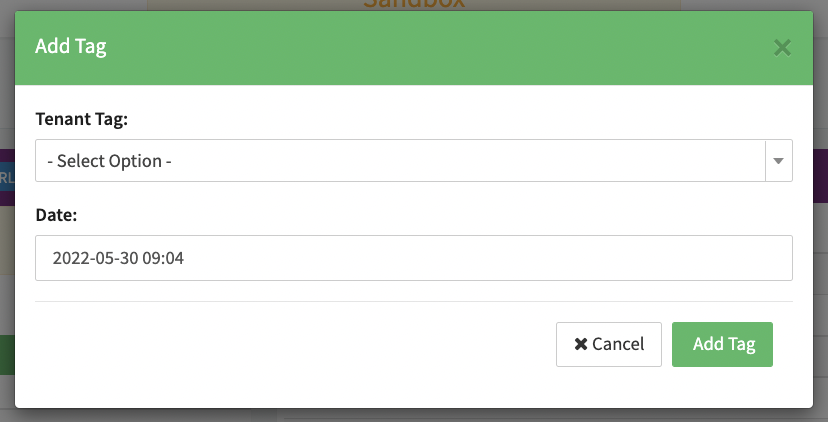Click the 'Add Tag' dialog title
This screenshot has width=828, height=422.
[x=71, y=47]
